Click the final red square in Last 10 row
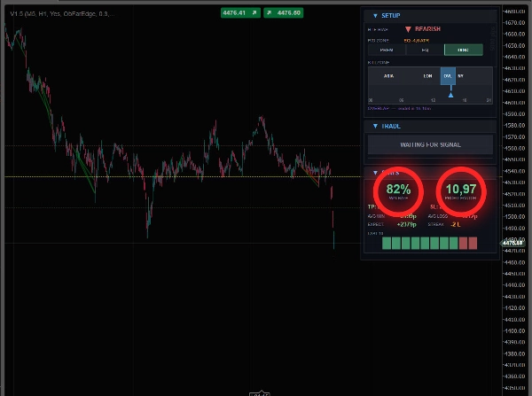The image size is (532, 396). tap(473, 243)
